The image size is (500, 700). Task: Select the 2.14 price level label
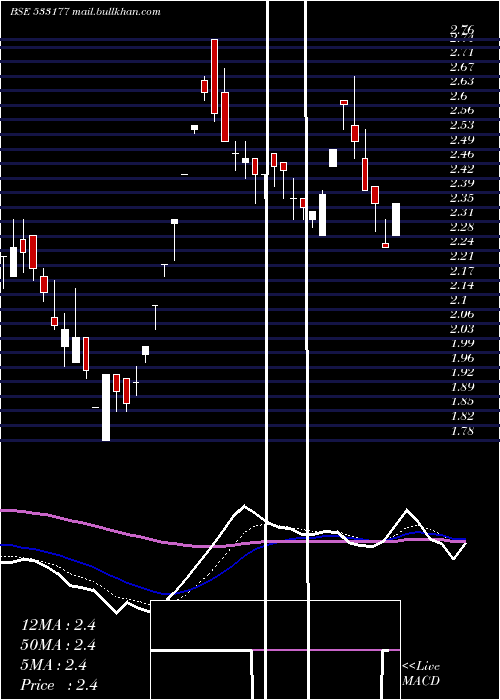click(462, 286)
